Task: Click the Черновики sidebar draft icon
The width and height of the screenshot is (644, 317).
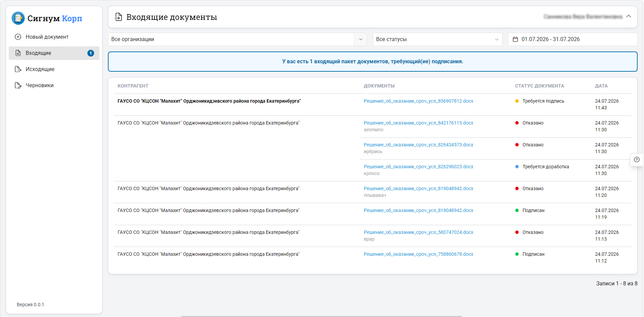Action: 18,85
